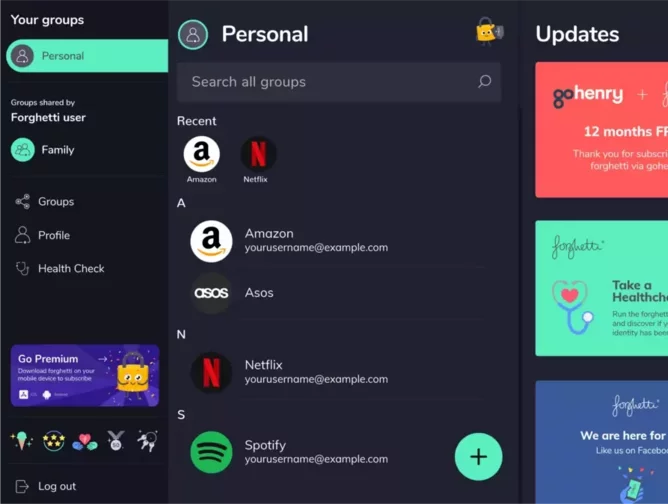The image size is (668, 504).
Task: Click the Personal header avatar icon
Action: pos(193,35)
